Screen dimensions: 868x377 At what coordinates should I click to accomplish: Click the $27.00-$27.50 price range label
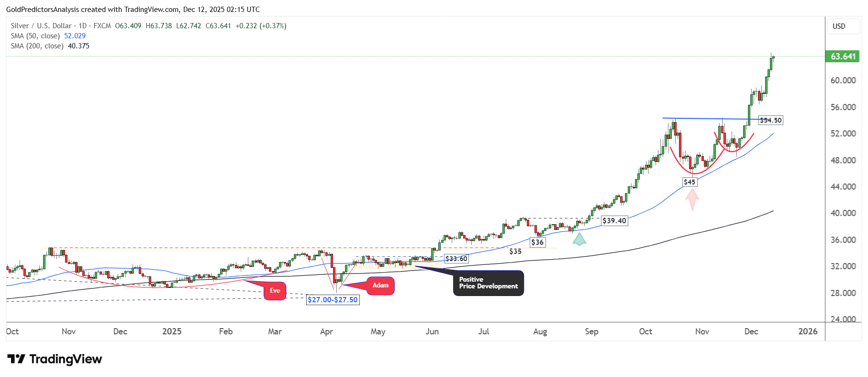(x=333, y=300)
